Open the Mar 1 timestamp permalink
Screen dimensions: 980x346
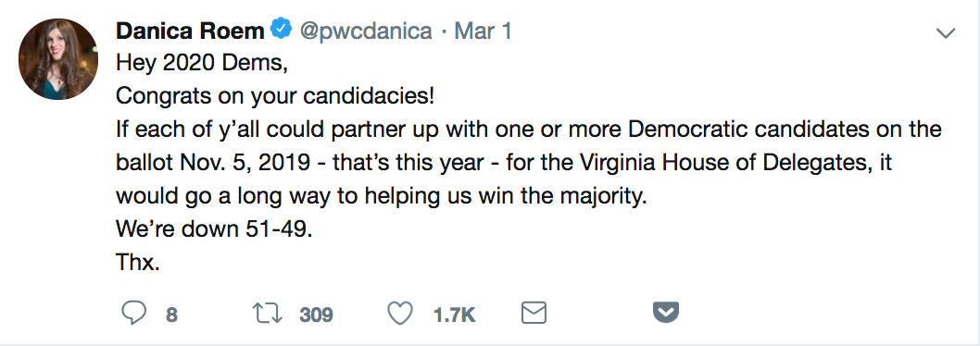484,30
